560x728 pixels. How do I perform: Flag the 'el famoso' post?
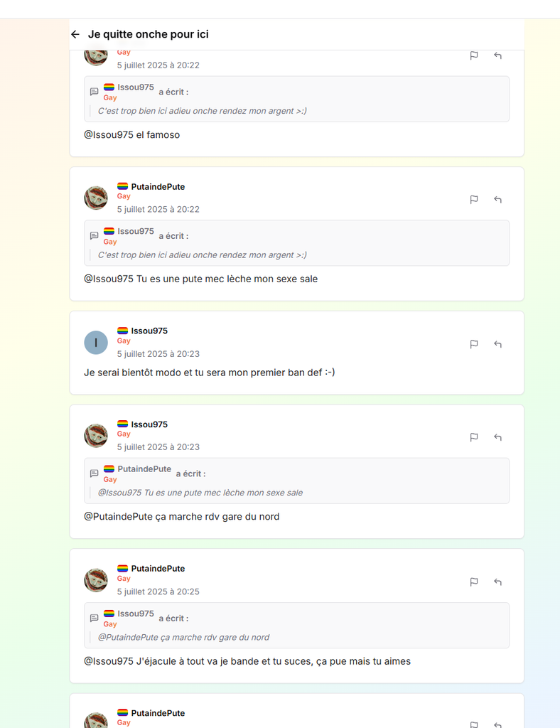474,55
